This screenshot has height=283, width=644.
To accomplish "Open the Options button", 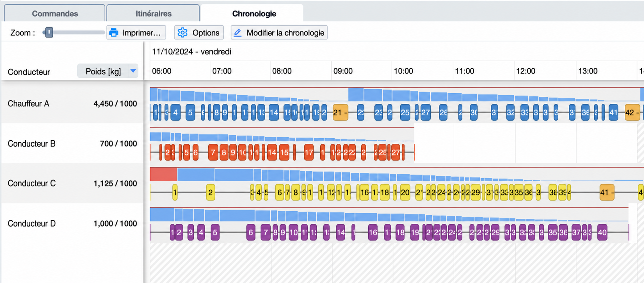I will 199,33.
